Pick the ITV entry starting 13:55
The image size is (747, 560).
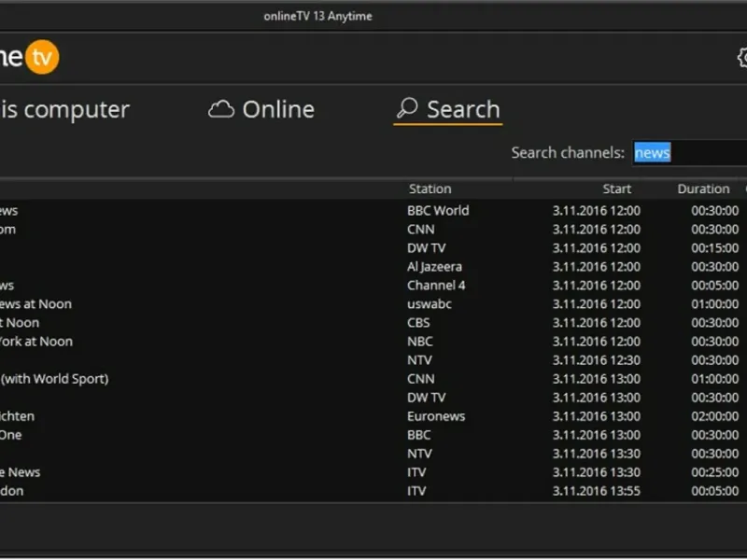coord(373,491)
